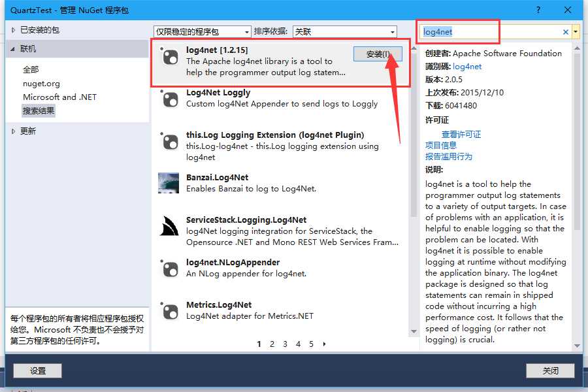Click the next page arrow

click(324, 344)
